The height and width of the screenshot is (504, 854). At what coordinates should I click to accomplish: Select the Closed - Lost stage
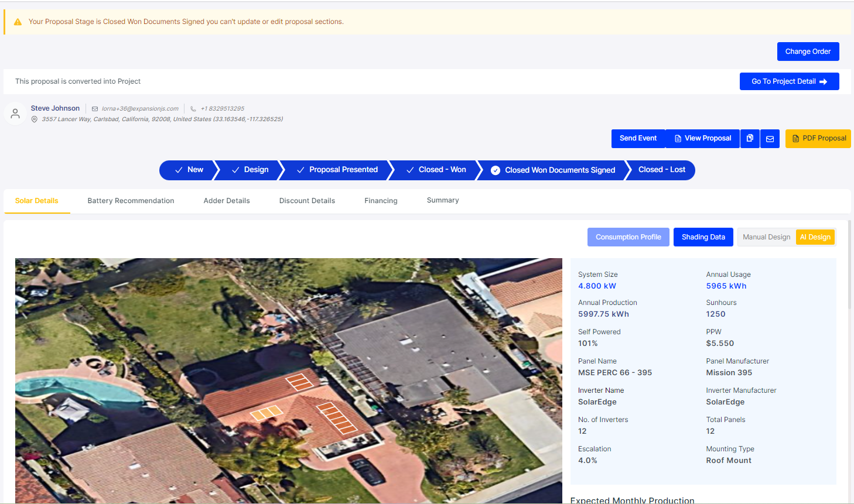(x=661, y=170)
